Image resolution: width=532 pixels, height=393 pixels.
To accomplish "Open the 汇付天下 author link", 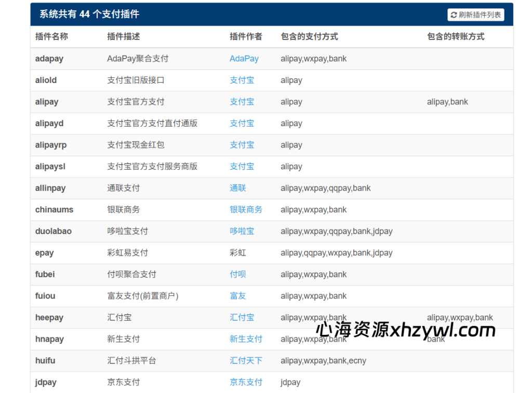I will click(246, 360).
